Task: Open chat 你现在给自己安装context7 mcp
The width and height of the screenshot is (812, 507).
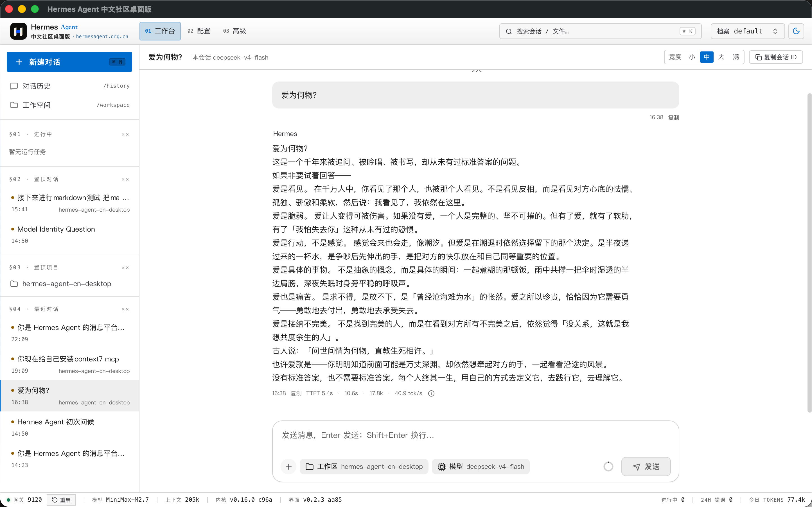Action: 69,364
